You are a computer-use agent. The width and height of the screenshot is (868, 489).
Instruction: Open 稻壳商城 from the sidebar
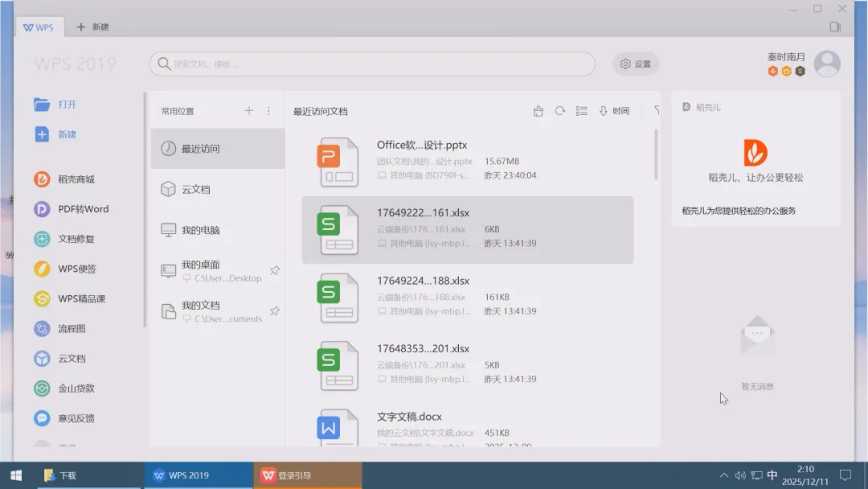click(63, 179)
